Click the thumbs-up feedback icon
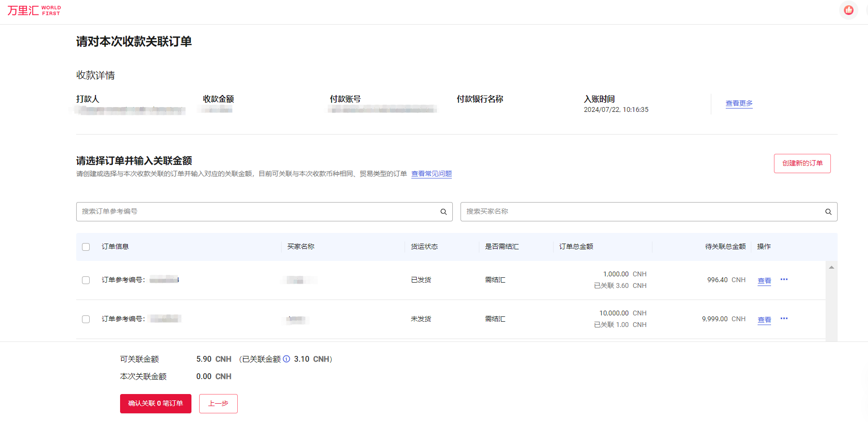The image size is (868, 422). 849,10
